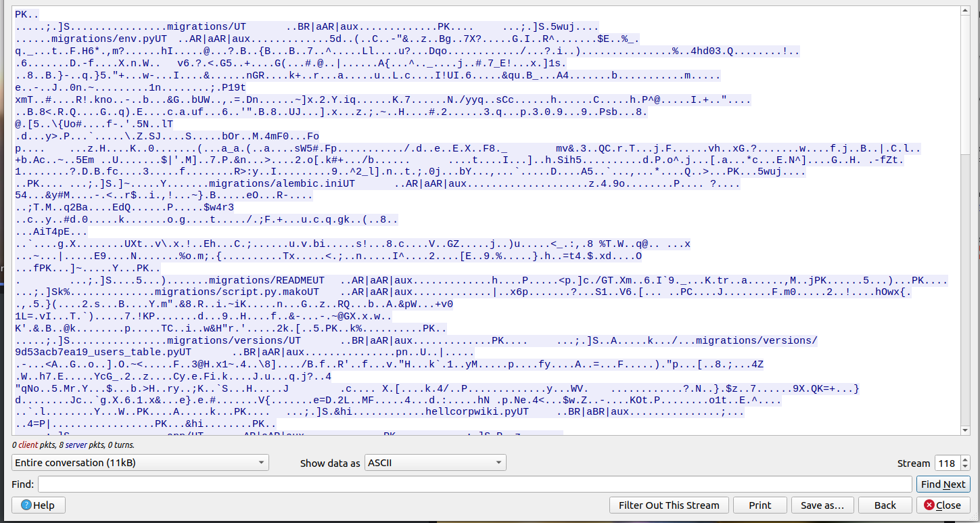
Task: Click the Save as... button
Action: pos(822,505)
